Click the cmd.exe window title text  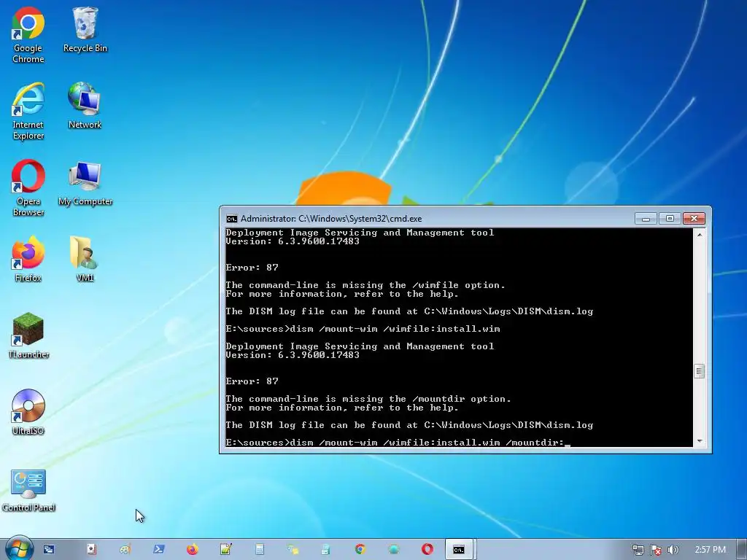pyautogui.click(x=331, y=219)
